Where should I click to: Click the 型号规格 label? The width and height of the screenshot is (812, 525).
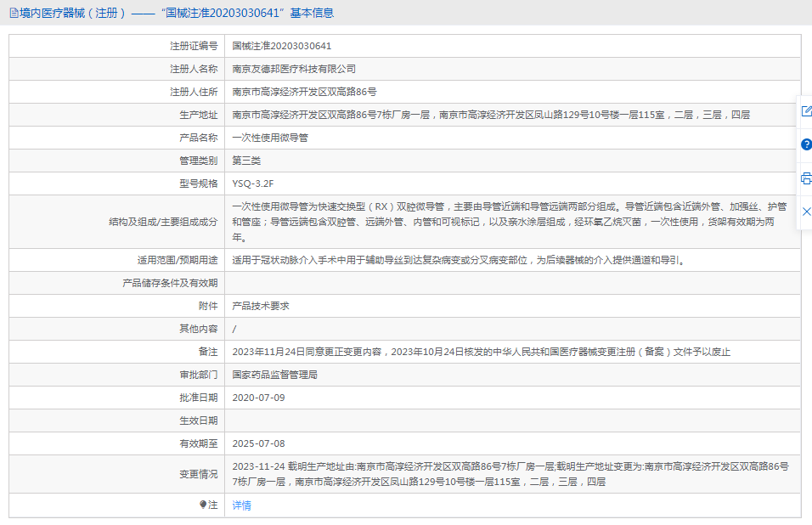coord(199,183)
